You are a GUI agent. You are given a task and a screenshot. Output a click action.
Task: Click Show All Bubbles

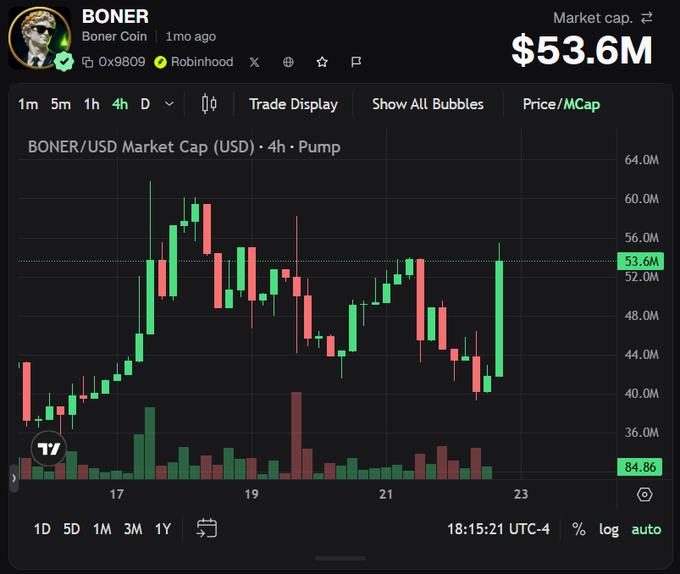point(428,104)
